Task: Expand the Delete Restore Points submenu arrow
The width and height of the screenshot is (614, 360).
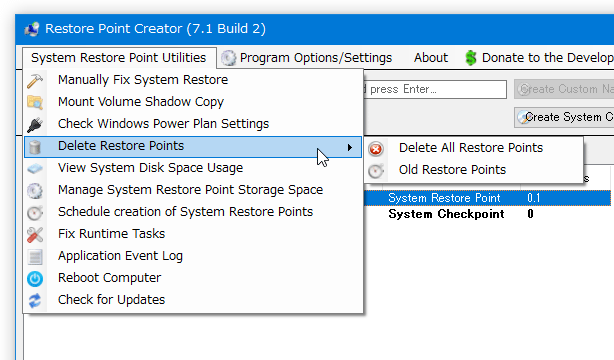Action: (x=350, y=147)
